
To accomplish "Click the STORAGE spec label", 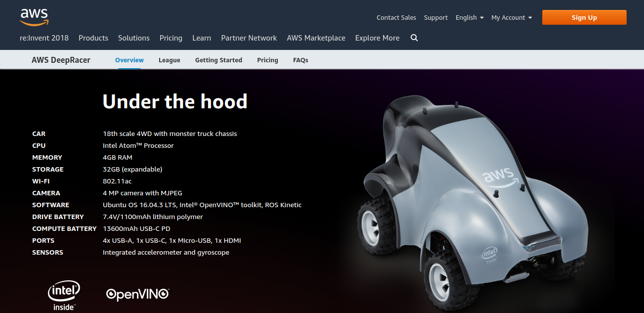I will (x=48, y=169).
